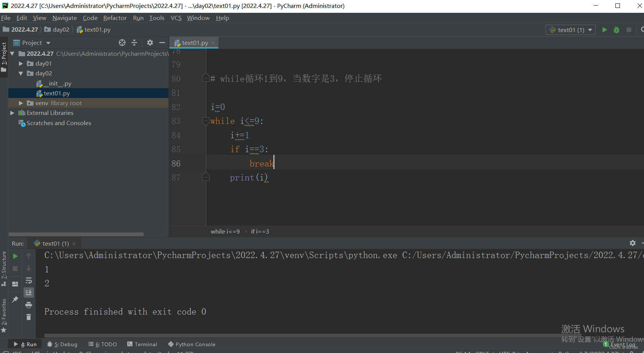Collapse the 2022.4.27 root project folder
644x353 pixels.
pyautogui.click(x=12, y=53)
